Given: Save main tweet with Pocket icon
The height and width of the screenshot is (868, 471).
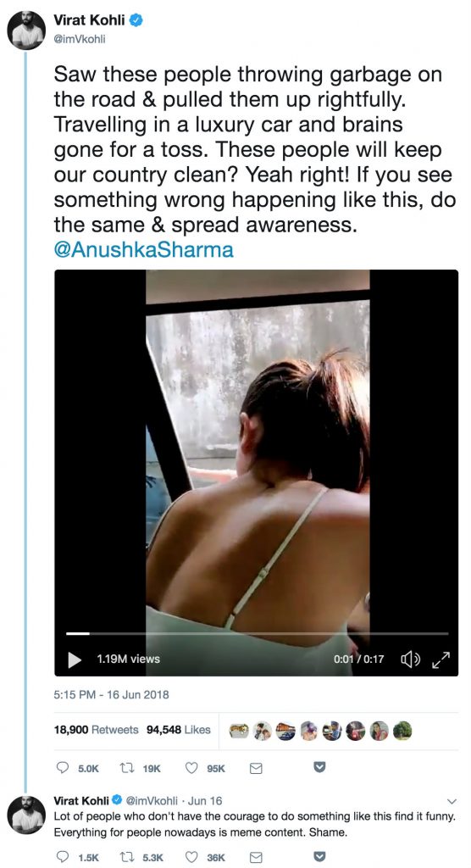Looking at the screenshot, I should tap(319, 767).
